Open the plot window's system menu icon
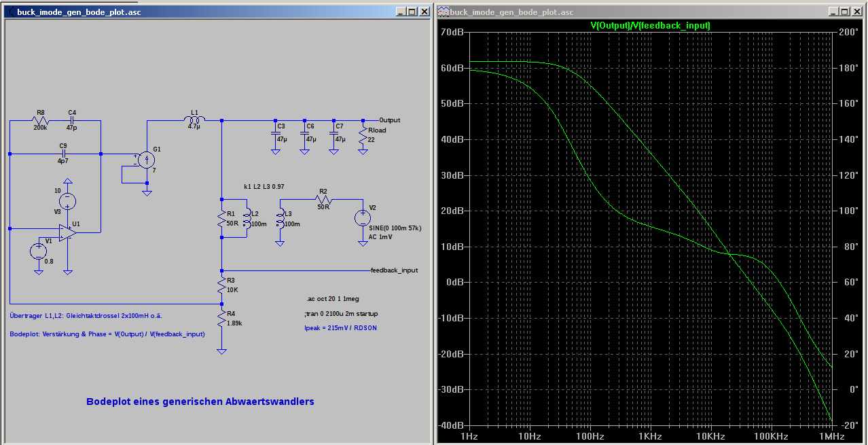The height and width of the screenshot is (445, 868). 443,12
